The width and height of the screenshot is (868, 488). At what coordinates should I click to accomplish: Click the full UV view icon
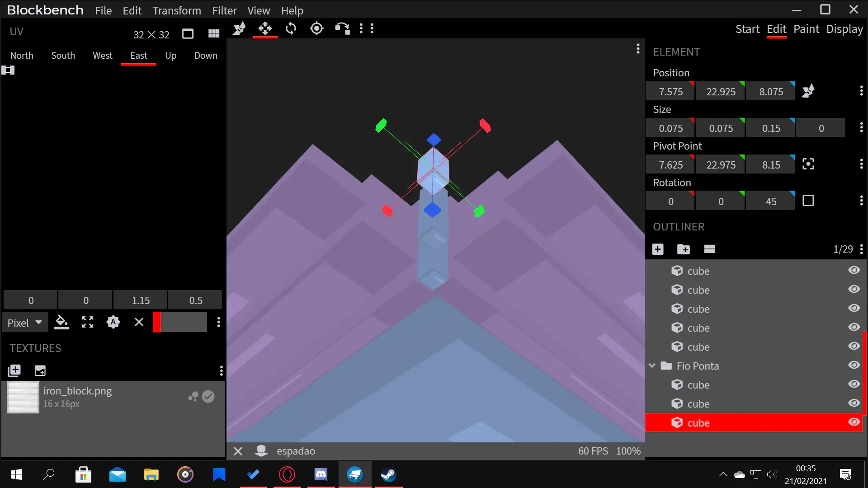[x=188, y=34]
